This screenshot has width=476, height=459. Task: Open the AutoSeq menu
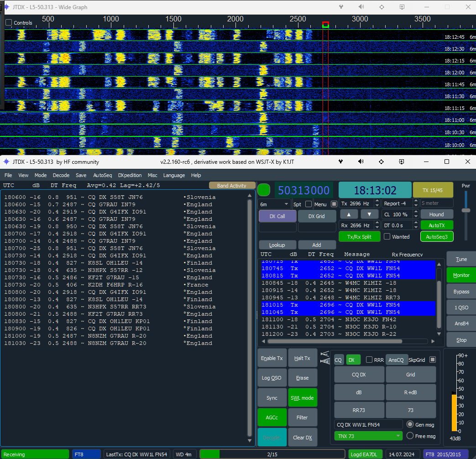(102, 175)
